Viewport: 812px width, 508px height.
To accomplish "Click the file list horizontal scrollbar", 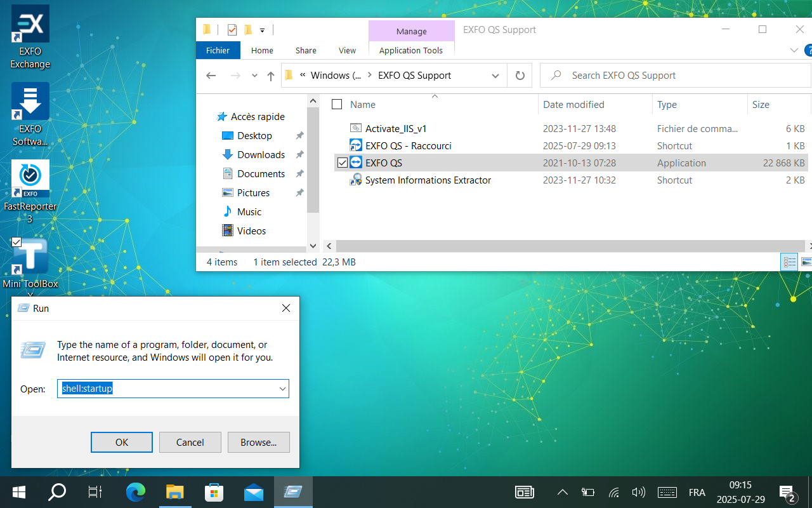I will point(570,246).
